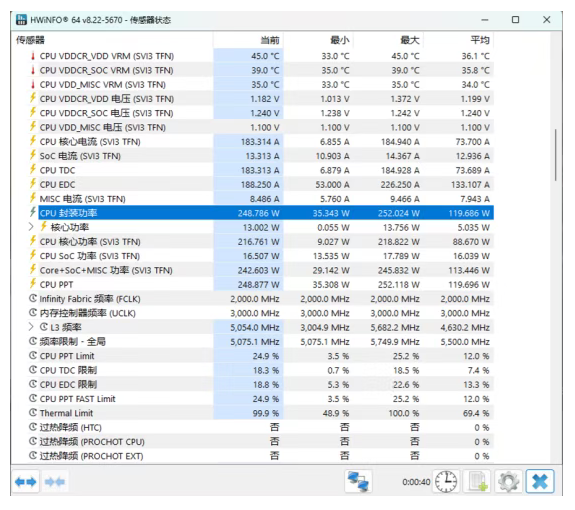
Task: Click the collapse layout arrows icon
Action: coord(55,481)
